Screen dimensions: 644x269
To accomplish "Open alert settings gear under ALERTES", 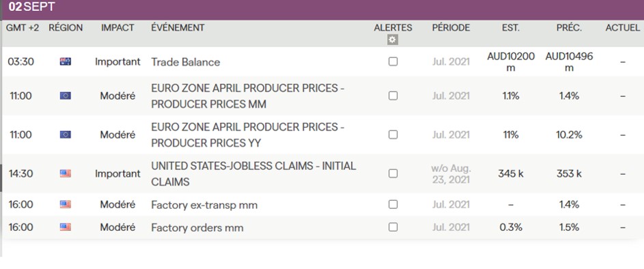I will pos(393,40).
